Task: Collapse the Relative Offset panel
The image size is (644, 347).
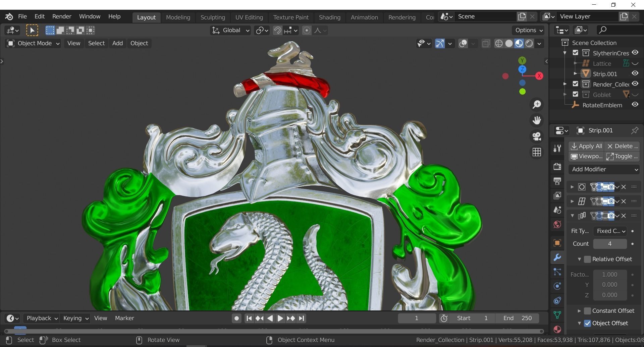Action: pos(579,259)
